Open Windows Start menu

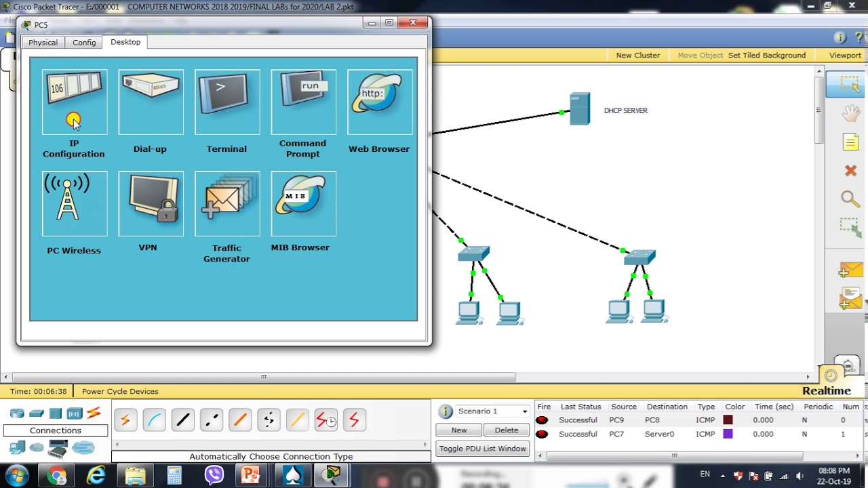click(16, 474)
